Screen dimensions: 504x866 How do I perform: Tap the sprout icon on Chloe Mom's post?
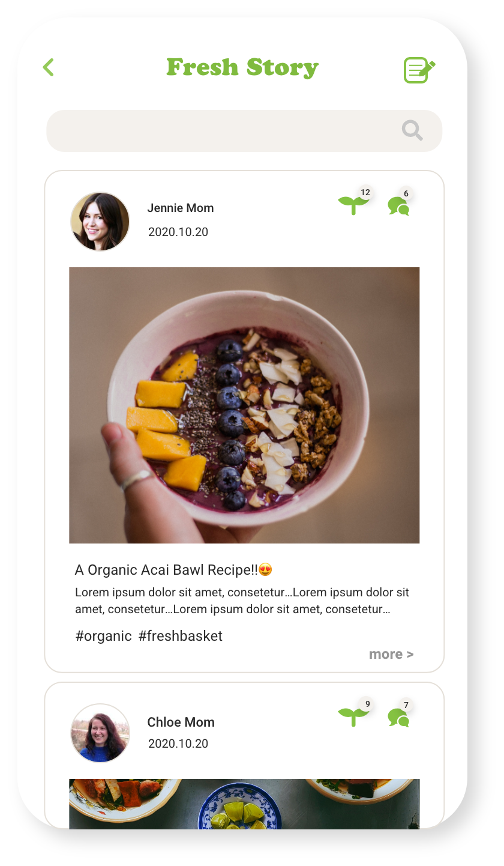pos(353,717)
